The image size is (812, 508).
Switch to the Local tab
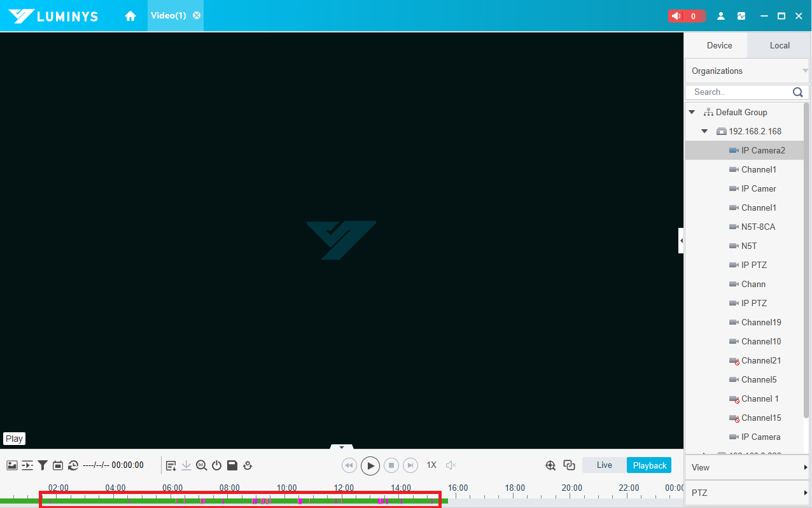779,46
